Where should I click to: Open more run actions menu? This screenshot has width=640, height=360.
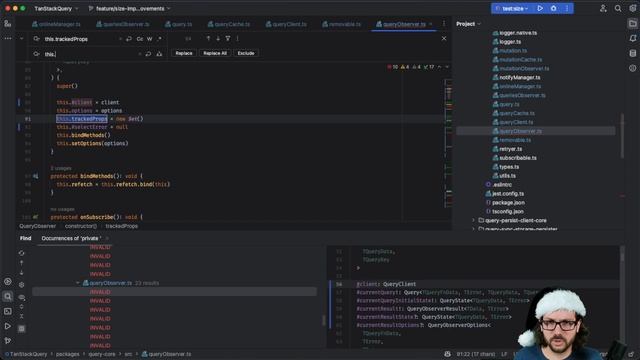click(x=567, y=8)
